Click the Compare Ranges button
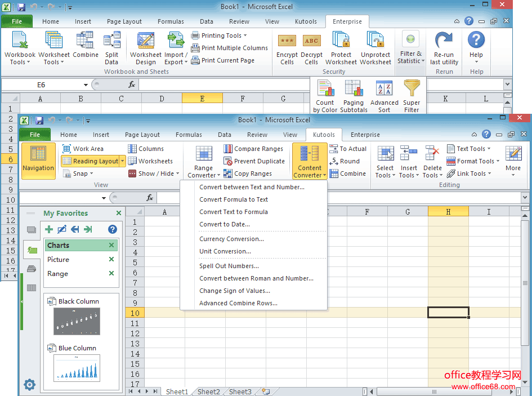532x396 pixels. pos(253,149)
